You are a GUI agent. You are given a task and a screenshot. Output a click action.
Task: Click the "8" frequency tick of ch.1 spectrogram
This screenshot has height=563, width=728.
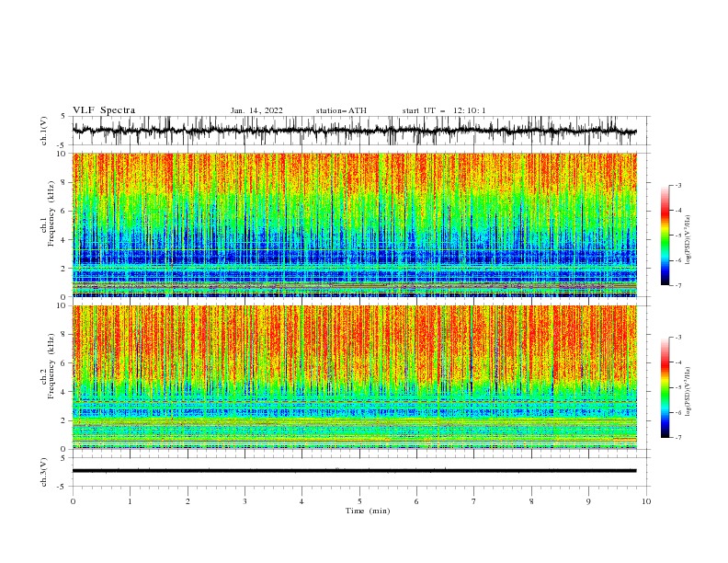point(64,182)
